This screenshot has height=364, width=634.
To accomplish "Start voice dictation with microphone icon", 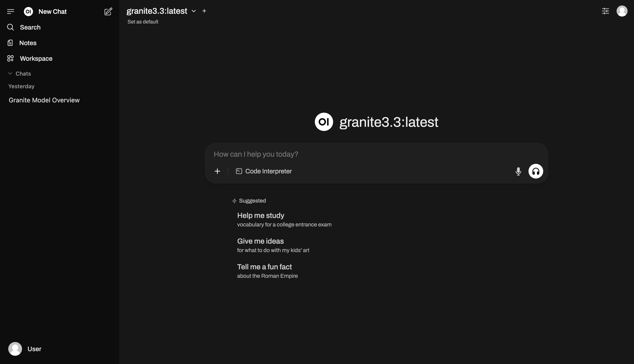I will tap(518, 171).
